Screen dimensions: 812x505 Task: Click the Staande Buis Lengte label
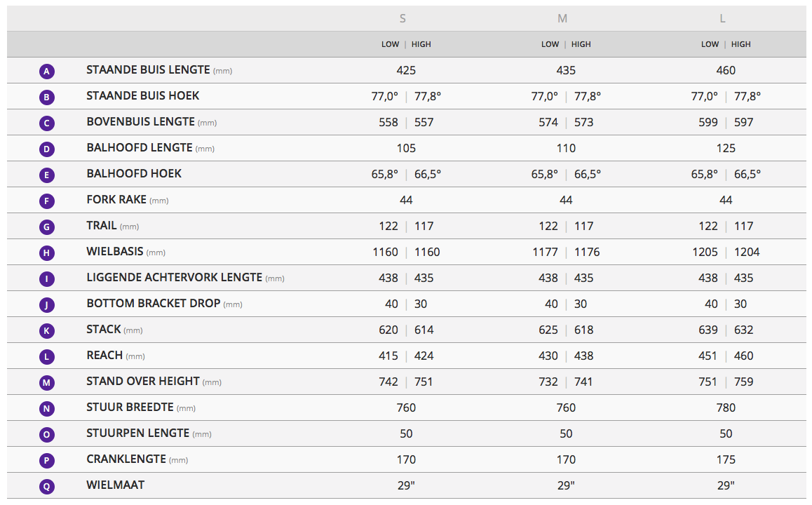point(148,70)
